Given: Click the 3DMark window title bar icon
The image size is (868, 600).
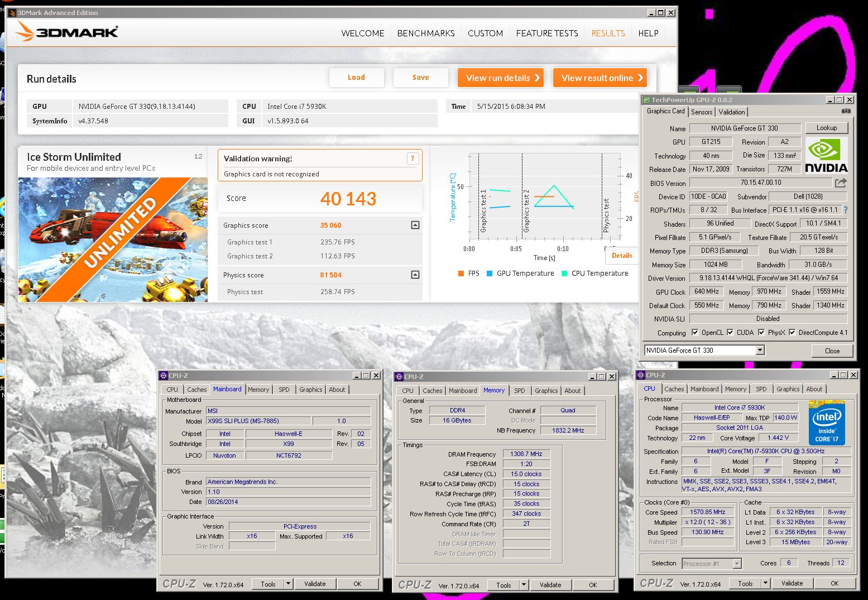Looking at the screenshot, I should 12,12.
